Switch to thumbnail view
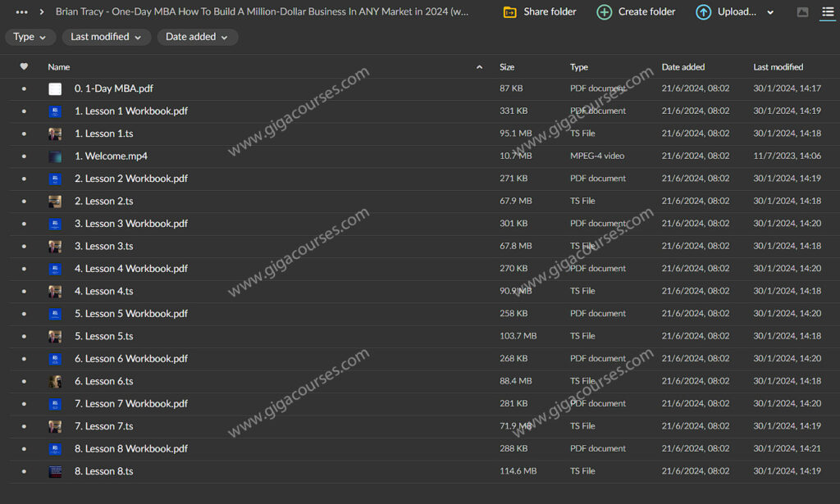Screen dimensions: 840x504 pos(802,12)
